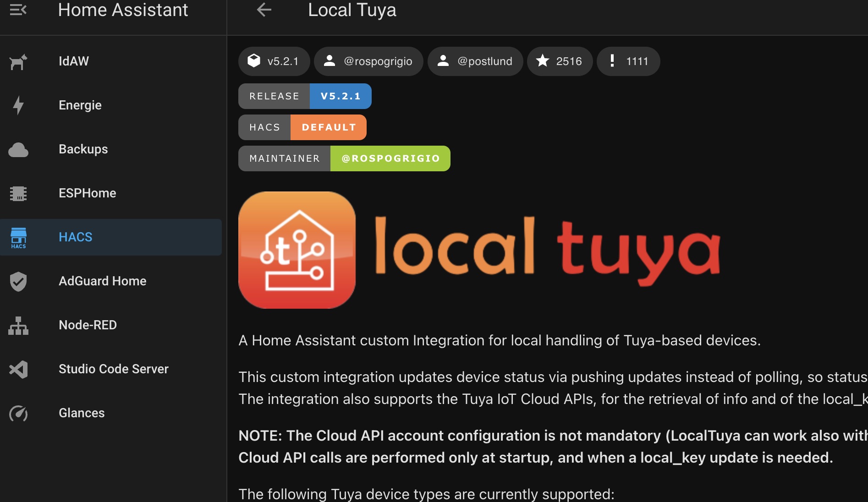The image size is (868, 502).
Task: Click the Home Assistant title
Action: 123,10
